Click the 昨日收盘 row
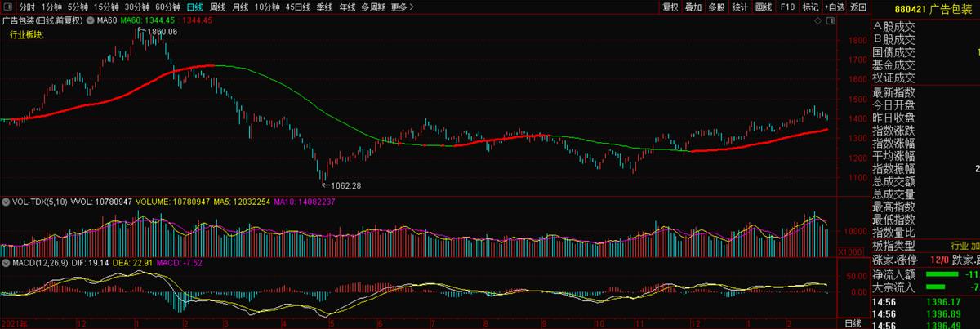980x329 pixels. pos(924,118)
